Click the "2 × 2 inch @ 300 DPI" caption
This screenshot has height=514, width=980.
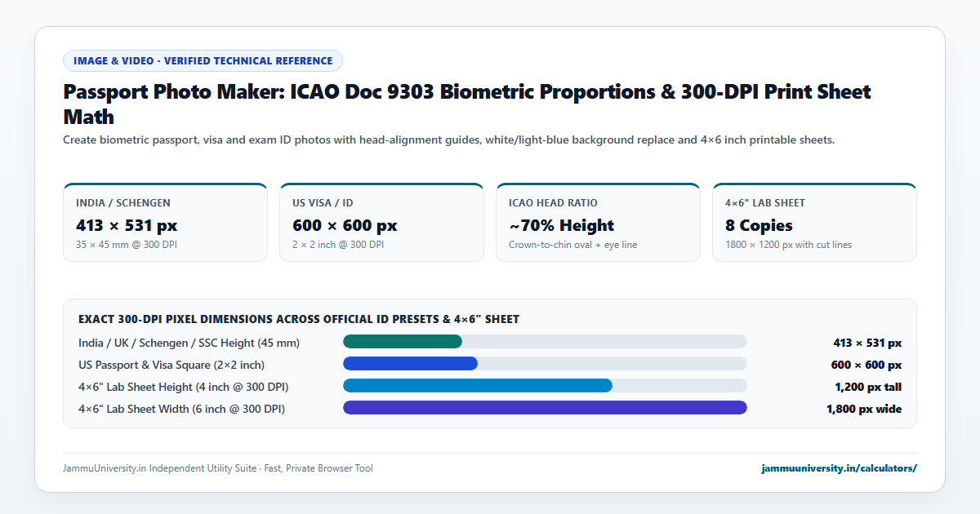pyautogui.click(x=338, y=245)
